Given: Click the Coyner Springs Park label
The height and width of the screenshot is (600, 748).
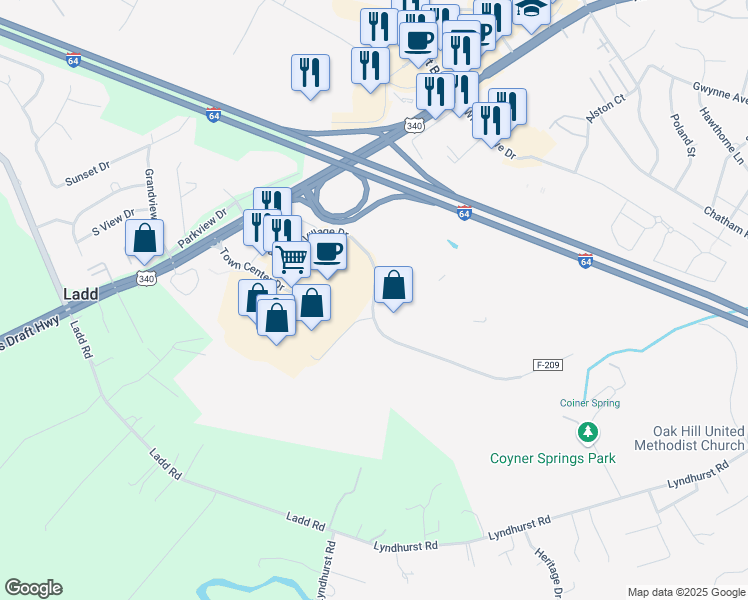Looking at the screenshot, I should pyautogui.click(x=553, y=458).
